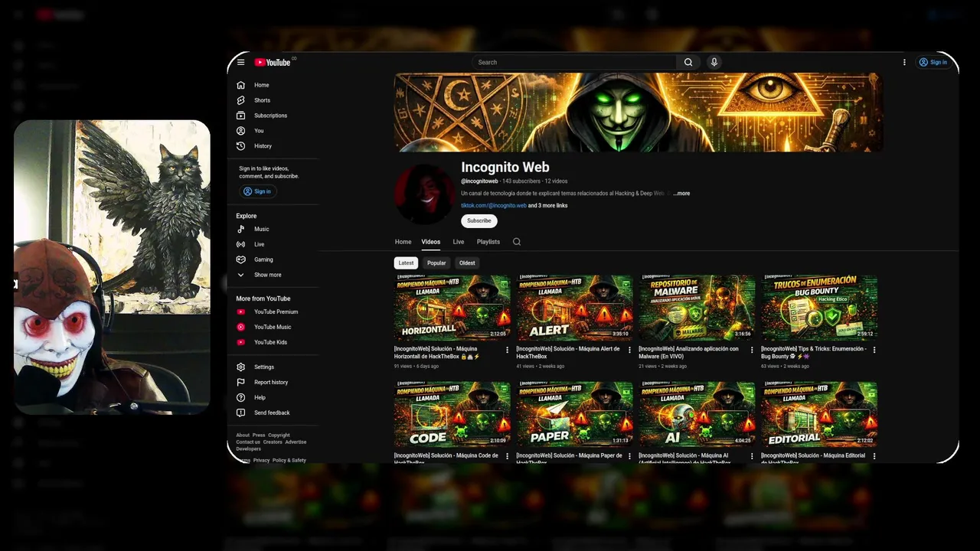Open Subscriptions in the sidebar
This screenshot has width=980, height=551.
click(272, 116)
